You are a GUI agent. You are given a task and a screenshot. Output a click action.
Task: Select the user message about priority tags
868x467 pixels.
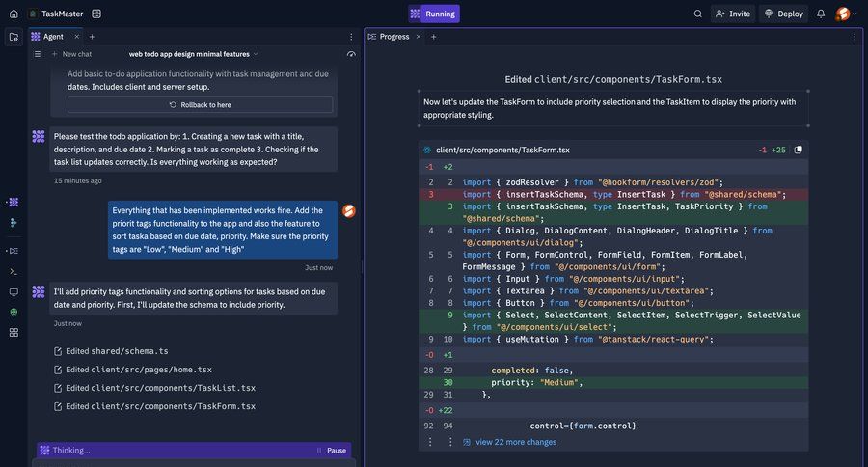pyautogui.click(x=223, y=230)
